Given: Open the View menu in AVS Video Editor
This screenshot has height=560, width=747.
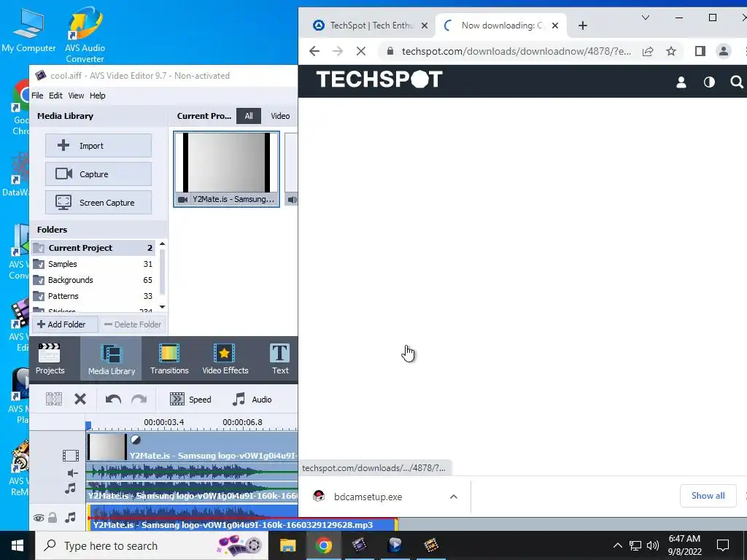Looking at the screenshot, I should pyautogui.click(x=76, y=96).
